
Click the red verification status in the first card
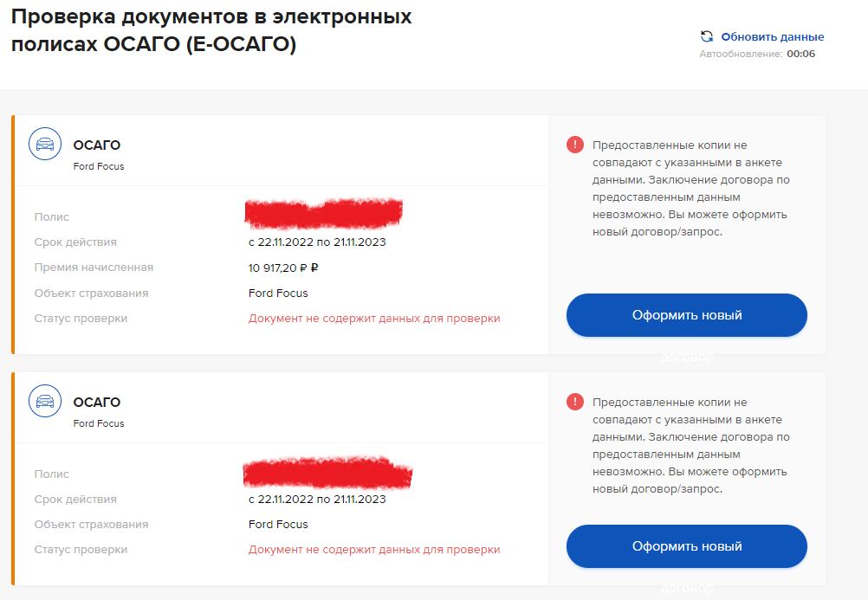pyautogui.click(x=374, y=319)
